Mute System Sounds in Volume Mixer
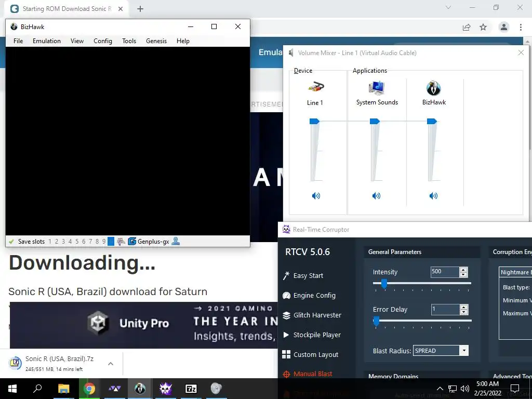 376,196
